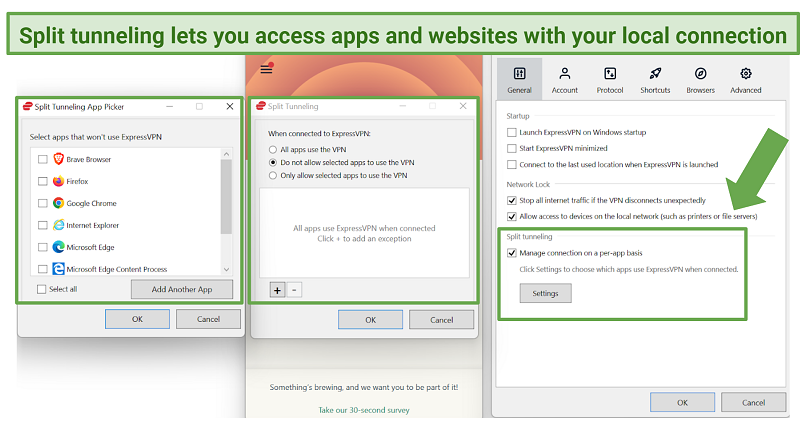Click the Microsoft Edge icon in the app list
This screenshot has width=806, height=434.
click(x=59, y=247)
